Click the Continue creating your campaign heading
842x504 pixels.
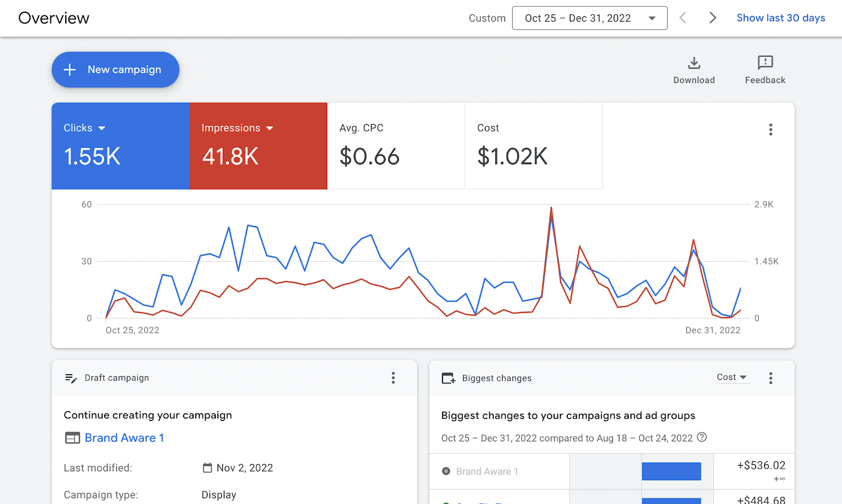(148, 415)
